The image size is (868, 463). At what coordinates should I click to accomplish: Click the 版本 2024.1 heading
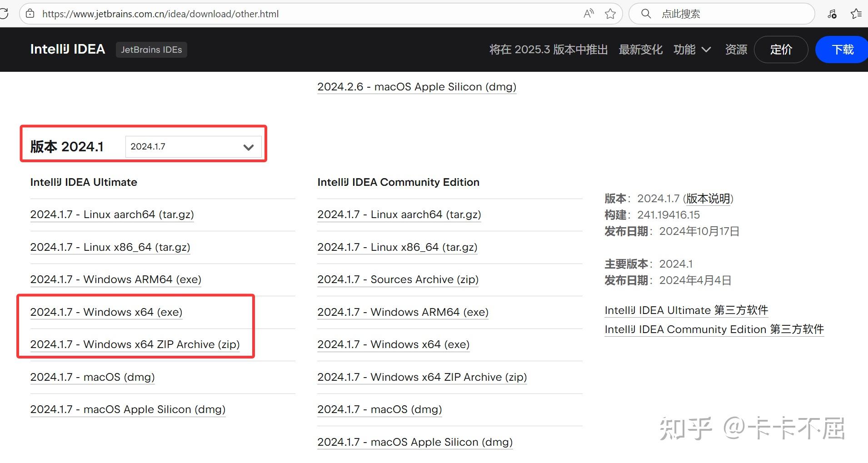67,147
